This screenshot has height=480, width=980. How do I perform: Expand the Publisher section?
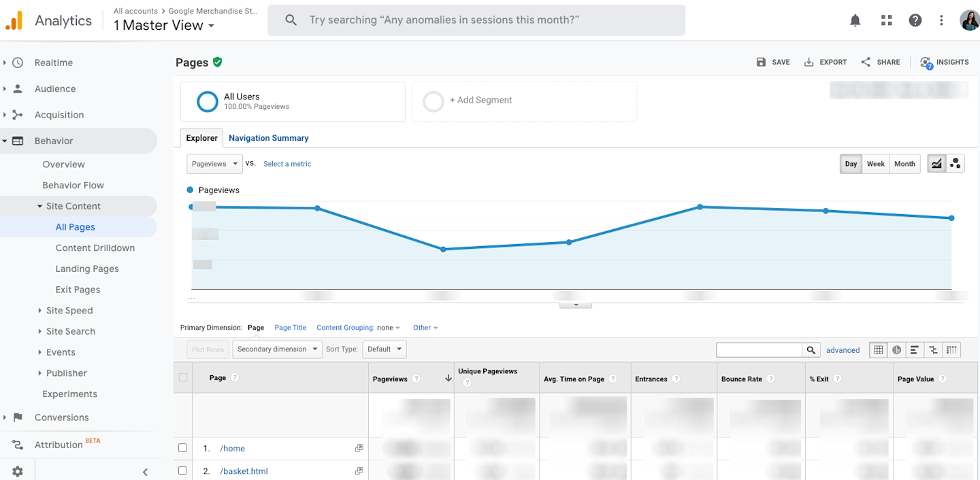pyautogui.click(x=66, y=373)
